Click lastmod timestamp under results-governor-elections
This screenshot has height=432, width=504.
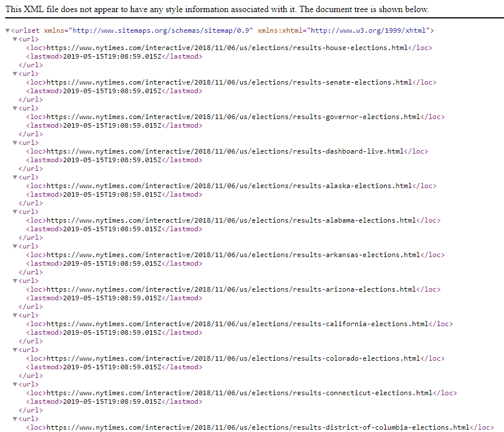[112, 125]
